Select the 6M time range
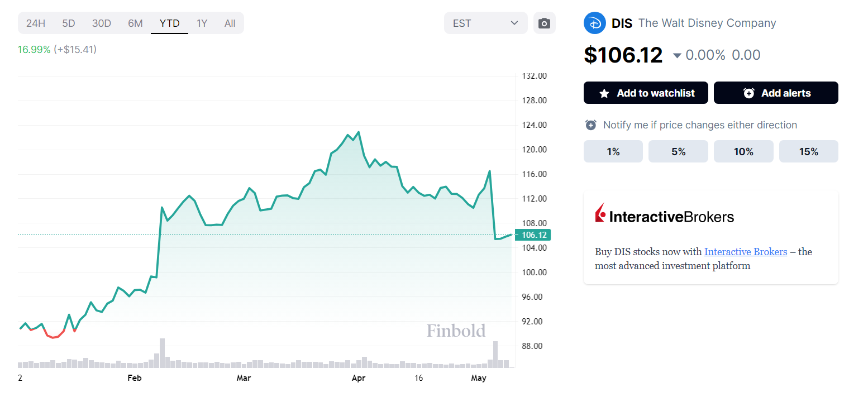868x397 pixels. pyautogui.click(x=135, y=23)
